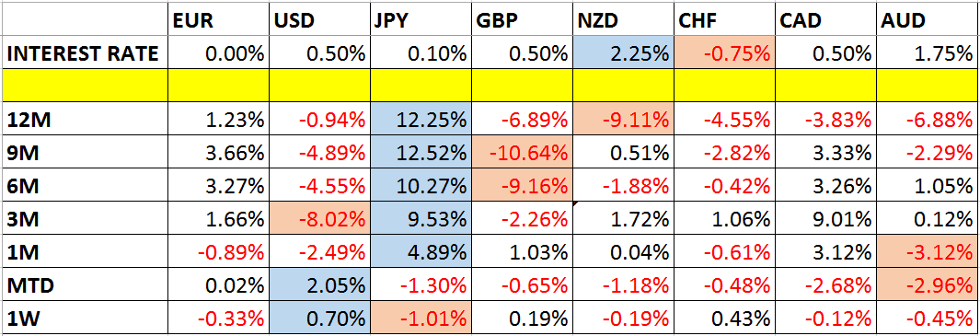Click CAD 3M value 9.01%

pos(826,217)
